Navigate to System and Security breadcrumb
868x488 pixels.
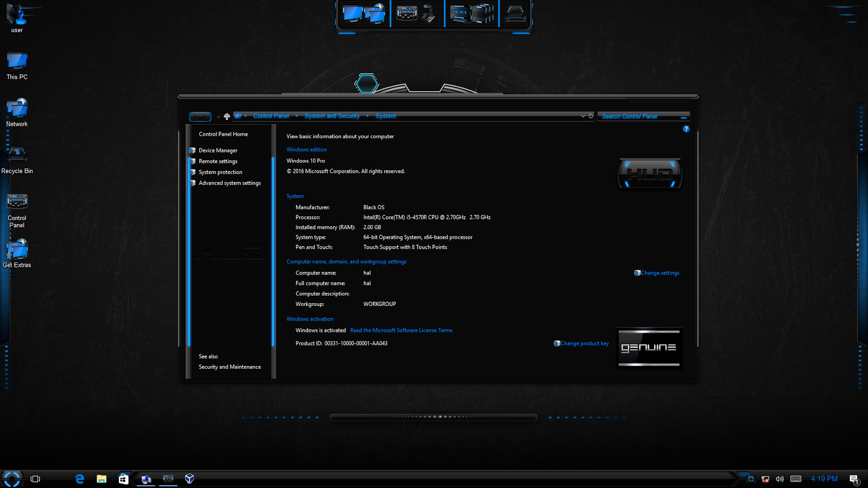(332, 116)
